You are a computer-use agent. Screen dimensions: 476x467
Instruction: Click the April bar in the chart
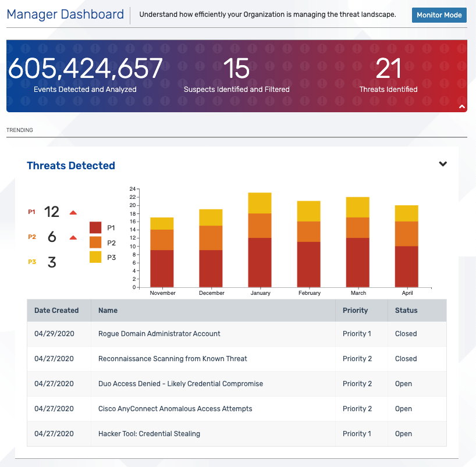coord(407,246)
